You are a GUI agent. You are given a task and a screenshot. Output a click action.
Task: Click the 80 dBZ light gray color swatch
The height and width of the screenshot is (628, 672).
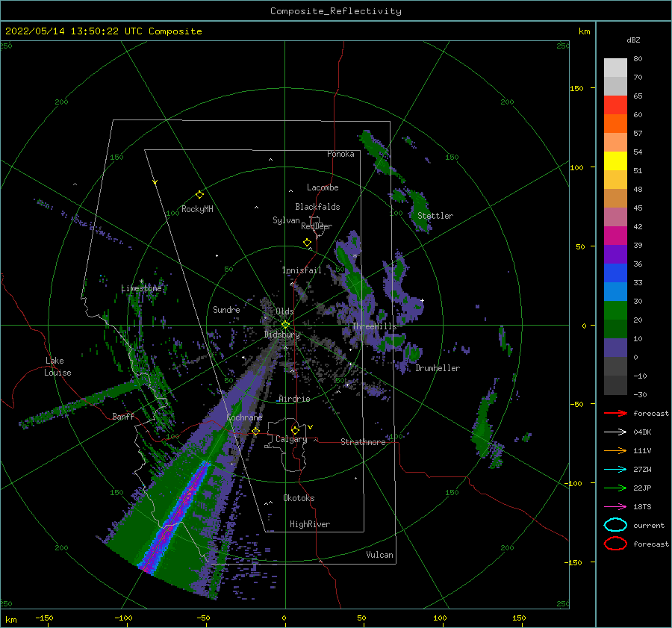click(x=615, y=67)
